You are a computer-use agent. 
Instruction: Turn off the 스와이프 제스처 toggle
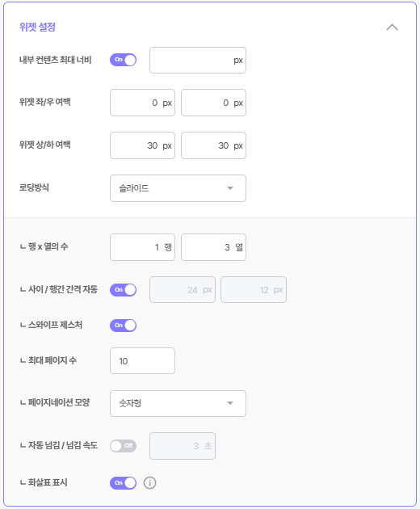click(x=123, y=326)
